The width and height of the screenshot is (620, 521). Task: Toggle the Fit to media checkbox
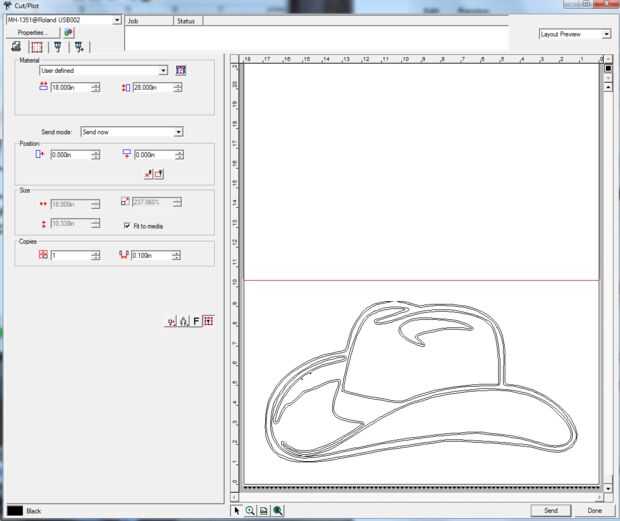(x=125, y=225)
